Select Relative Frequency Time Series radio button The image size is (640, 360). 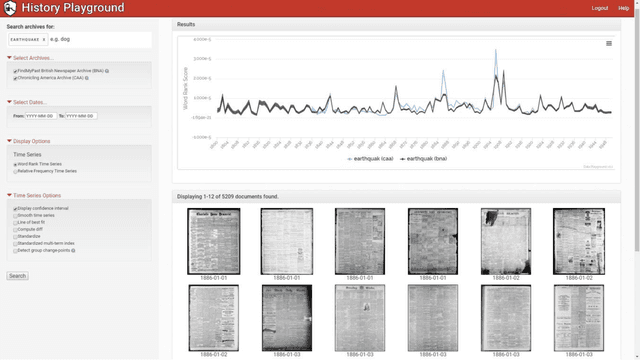[x=15, y=171]
